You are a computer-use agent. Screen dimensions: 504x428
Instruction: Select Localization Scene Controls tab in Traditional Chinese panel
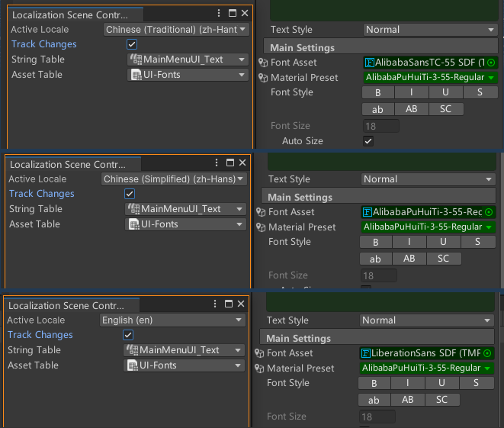(75, 14)
